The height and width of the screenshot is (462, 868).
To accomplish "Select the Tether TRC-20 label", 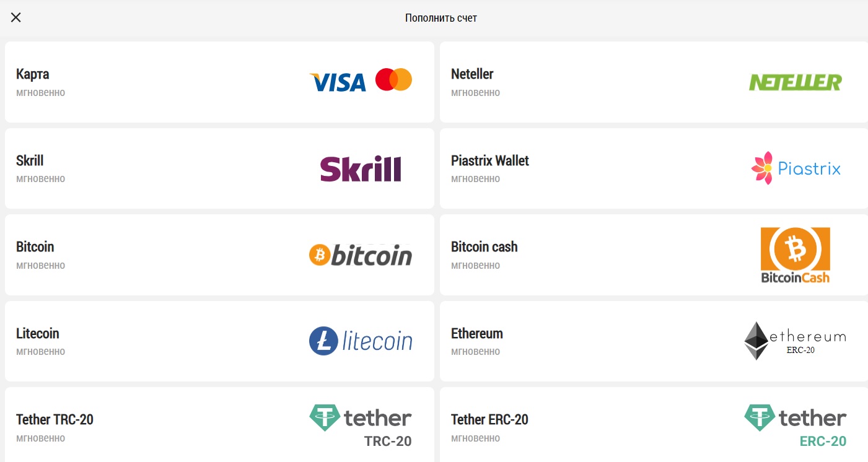I will pyautogui.click(x=55, y=419).
